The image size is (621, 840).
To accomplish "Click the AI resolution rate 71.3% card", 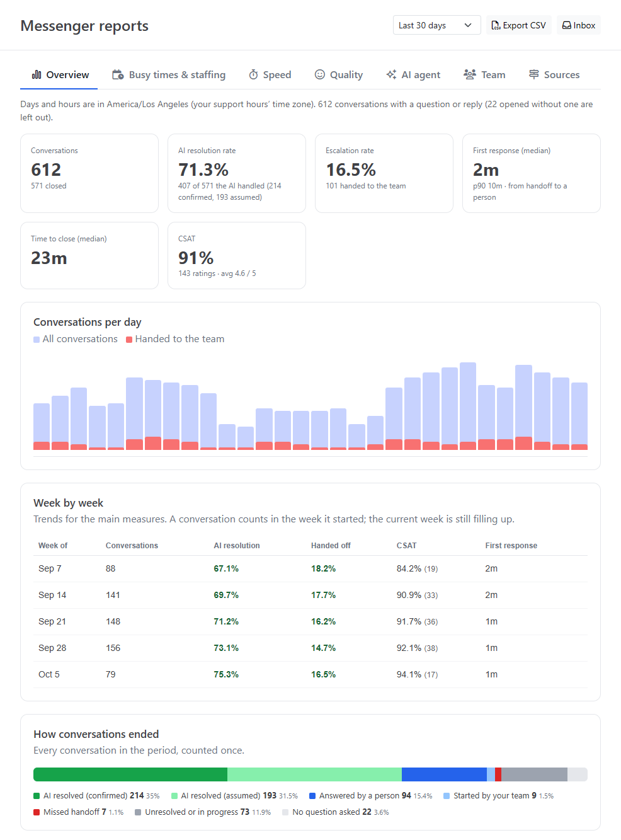I will click(237, 173).
